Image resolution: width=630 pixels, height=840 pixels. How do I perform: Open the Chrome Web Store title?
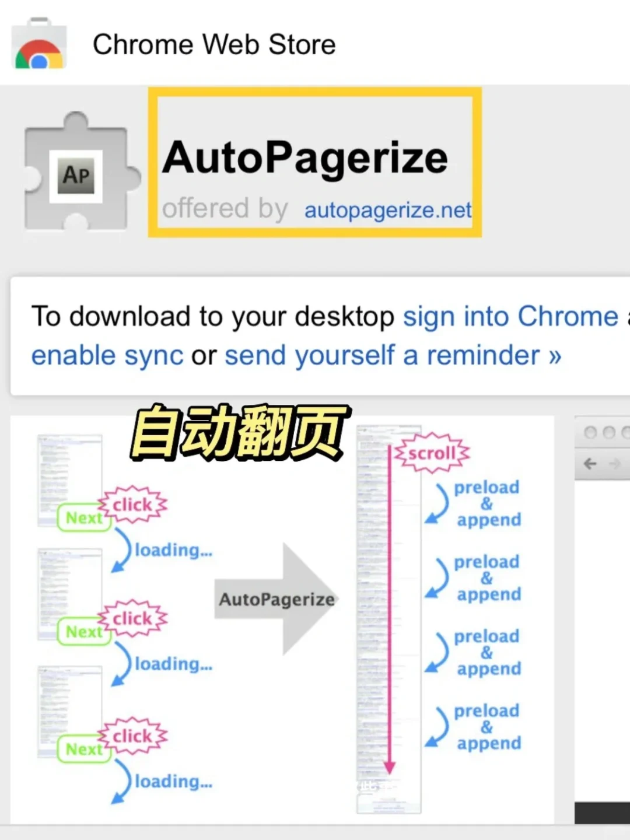(214, 44)
